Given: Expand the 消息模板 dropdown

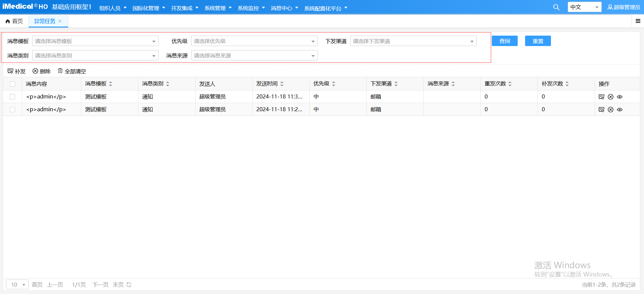Looking at the screenshot, I should click(x=95, y=41).
